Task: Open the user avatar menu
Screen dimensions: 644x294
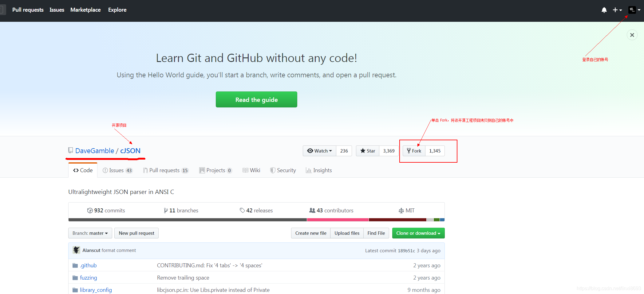Action: tap(634, 10)
